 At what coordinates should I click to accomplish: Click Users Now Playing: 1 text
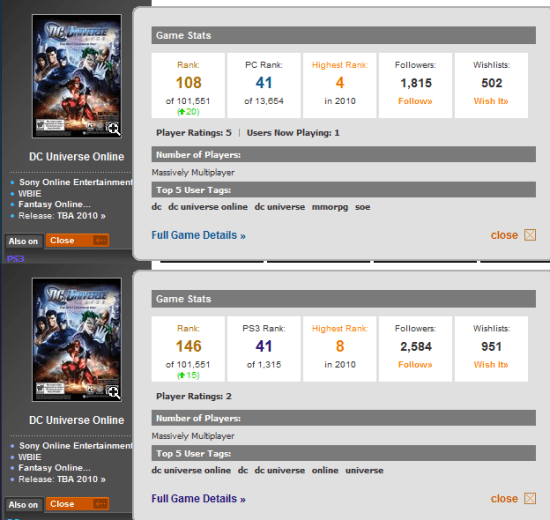[293, 133]
